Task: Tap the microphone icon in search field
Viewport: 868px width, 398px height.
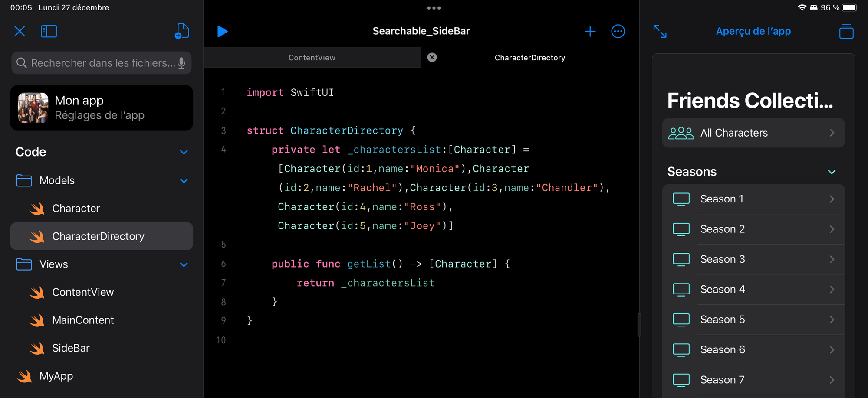Action: 181,63
